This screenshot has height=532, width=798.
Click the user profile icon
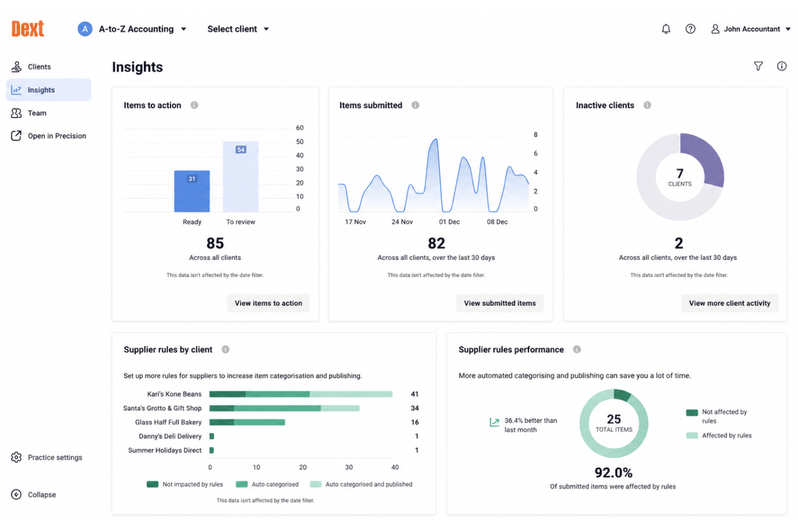pyautogui.click(x=715, y=29)
